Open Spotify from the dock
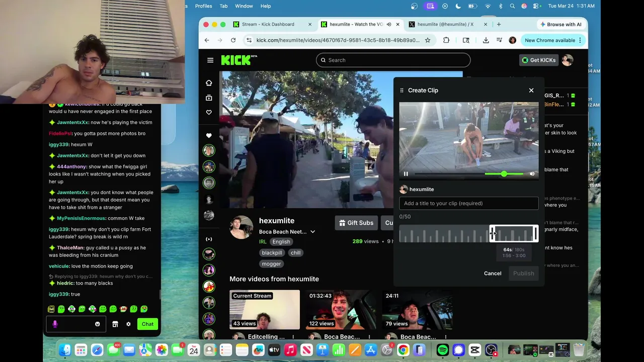644x362 pixels. pyautogui.click(x=442, y=350)
